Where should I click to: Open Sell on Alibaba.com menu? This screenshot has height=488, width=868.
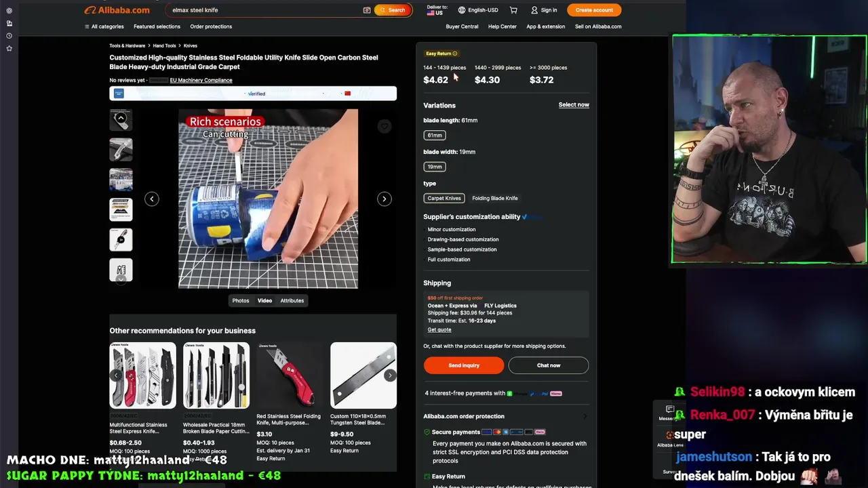pyautogui.click(x=598, y=26)
